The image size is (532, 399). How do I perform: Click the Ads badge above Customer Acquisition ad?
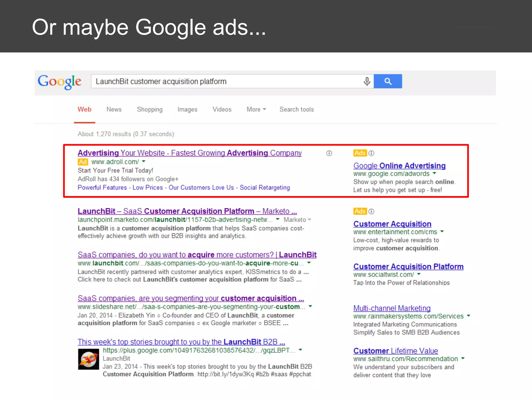(x=360, y=211)
